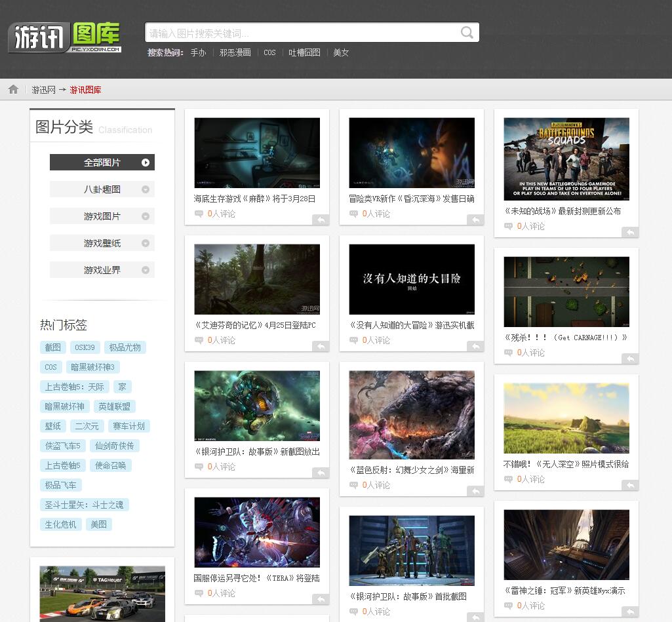This screenshot has width=672, height=622.
Task: Click the COS hot search term
Action: point(269,52)
